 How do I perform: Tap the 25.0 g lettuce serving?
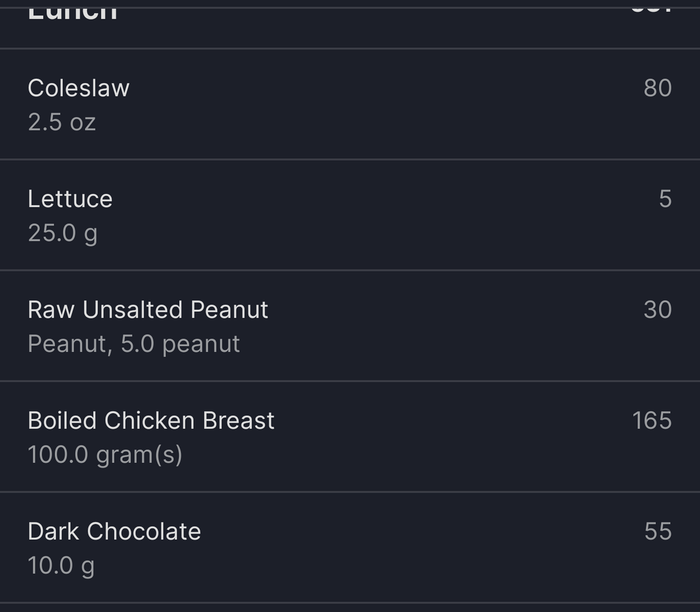coord(63,233)
